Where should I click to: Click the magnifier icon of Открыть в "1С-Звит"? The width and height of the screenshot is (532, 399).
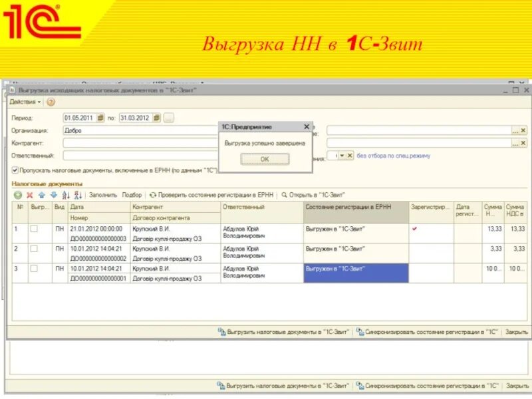pyautogui.click(x=285, y=195)
